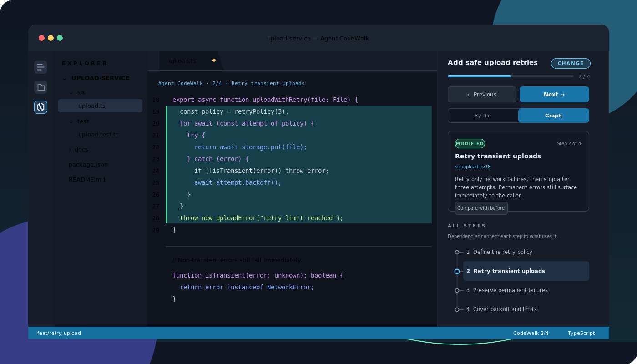Click the Non-transient errors comment line
637x364 pixels.
[238, 260]
